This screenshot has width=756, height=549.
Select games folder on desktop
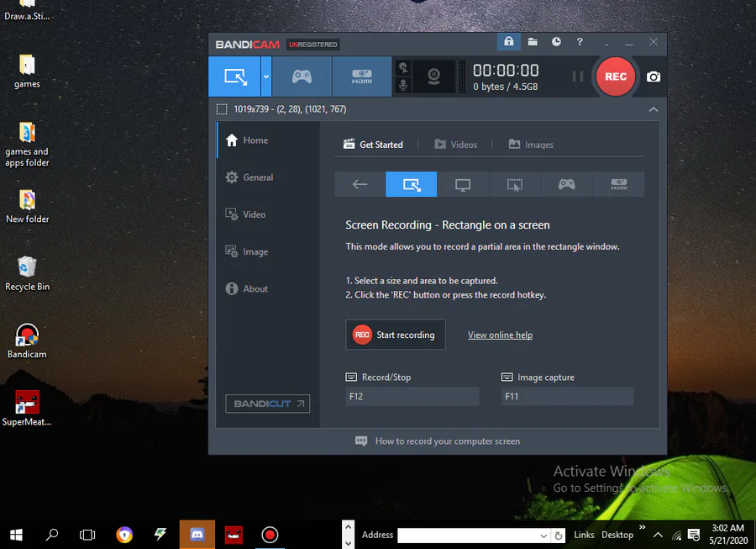pyautogui.click(x=27, y=71)
